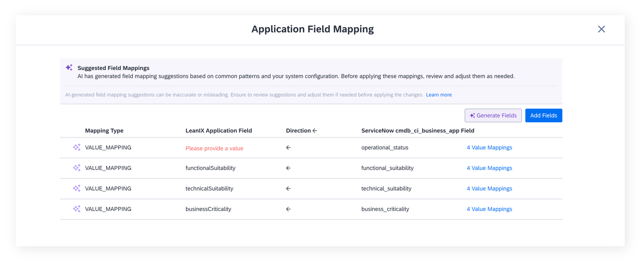The height and width of the screenshot is (266, 644).
Task: Click the operational_status ServiceNow field
Action: point(385,148)
